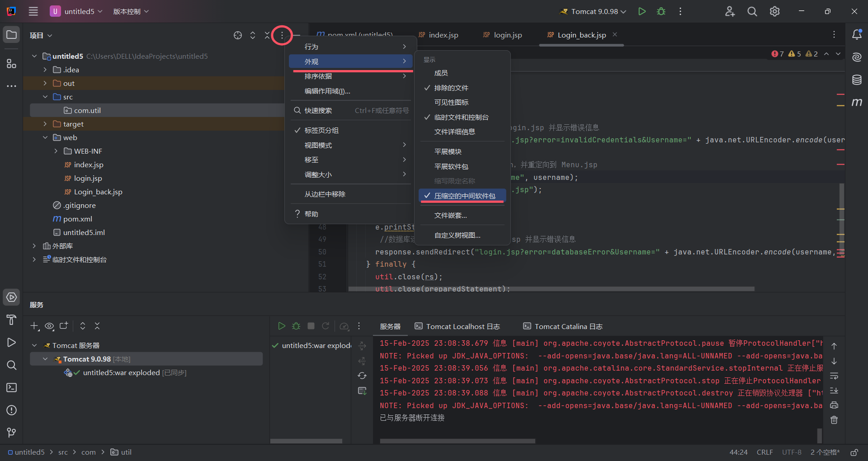The image size is (868, 461).
Task: Open Maven tool window
Action: click(857, 103)
